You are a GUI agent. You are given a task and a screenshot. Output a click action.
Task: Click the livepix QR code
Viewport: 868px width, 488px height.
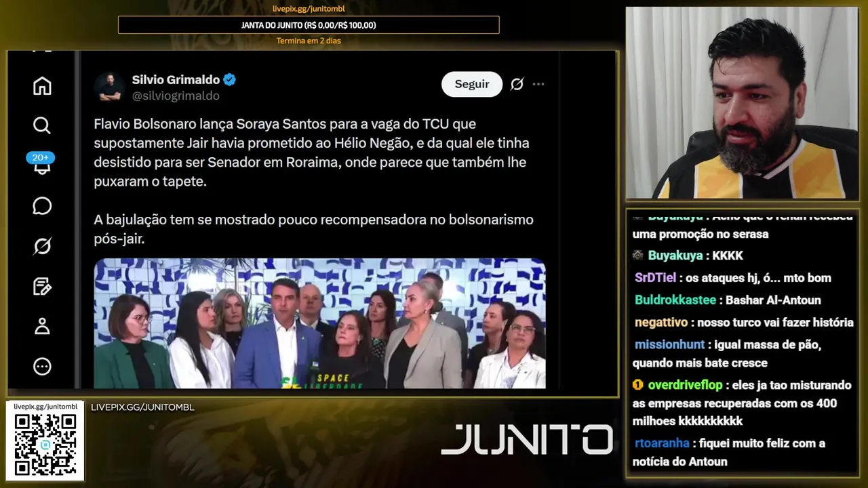tap(45, 445)
